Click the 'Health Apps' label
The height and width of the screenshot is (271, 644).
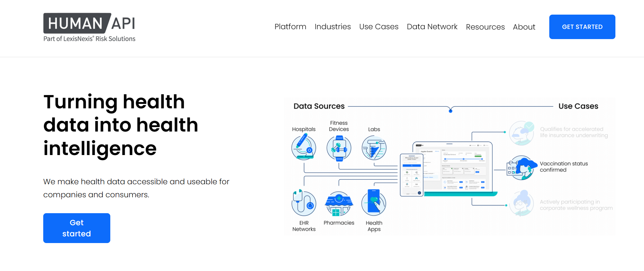tap(374, 226)
